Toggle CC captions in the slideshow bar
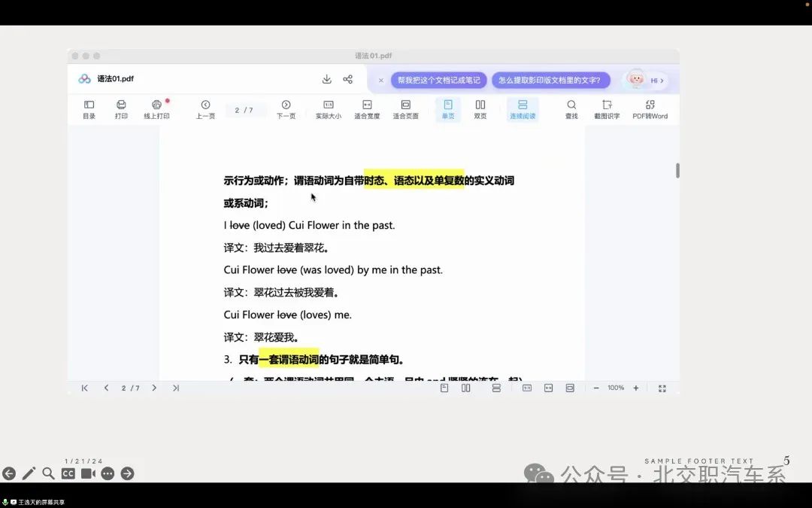This screenshot has width=812, height=508. click(68, 473)
